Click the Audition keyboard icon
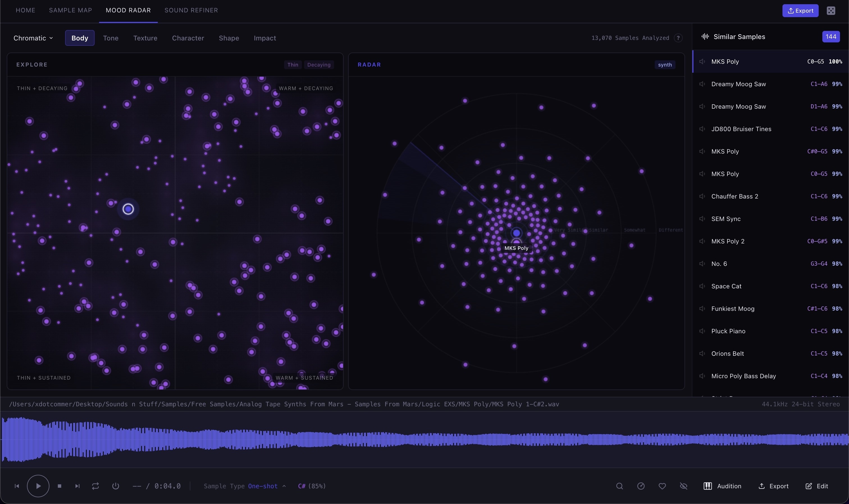The width and height of the screenshot is (849, 504). pyautogui.click(x=707, y=486)
